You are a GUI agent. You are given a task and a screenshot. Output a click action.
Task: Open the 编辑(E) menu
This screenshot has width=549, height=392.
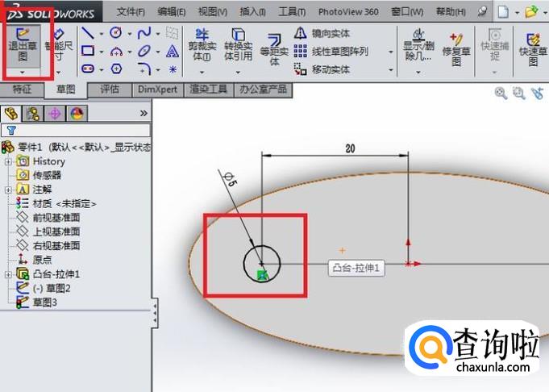tap(172, 12)
